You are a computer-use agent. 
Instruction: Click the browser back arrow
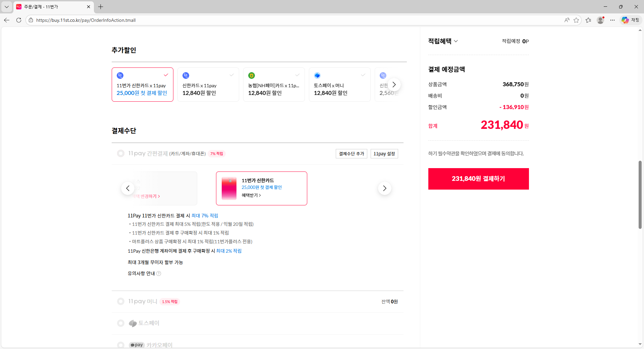pyautogui.click(x=7, y=20)
